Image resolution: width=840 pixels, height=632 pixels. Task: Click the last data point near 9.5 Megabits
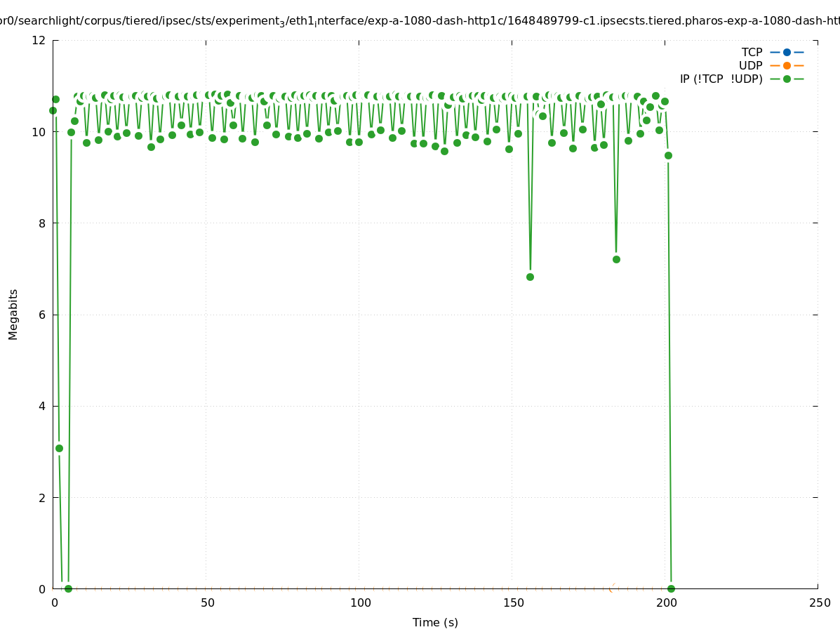[668, 155]
